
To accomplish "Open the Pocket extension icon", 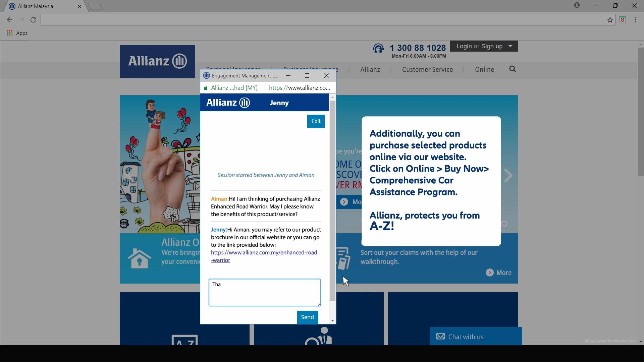I will 623,20.
